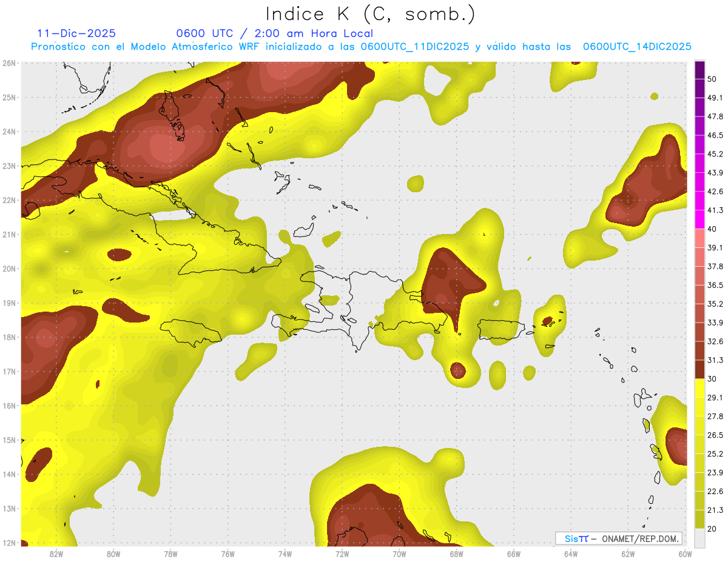Click the colorbar value '42.6'

715,192
